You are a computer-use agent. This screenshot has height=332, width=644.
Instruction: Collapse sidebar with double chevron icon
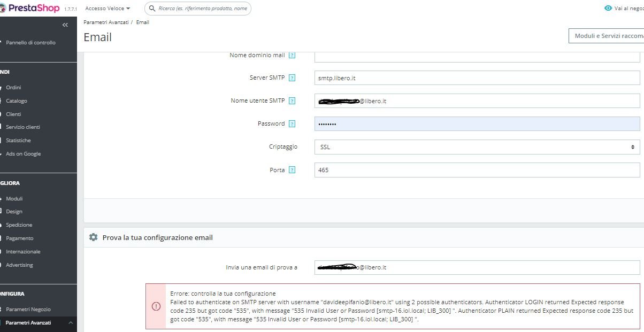coord(65,25)
